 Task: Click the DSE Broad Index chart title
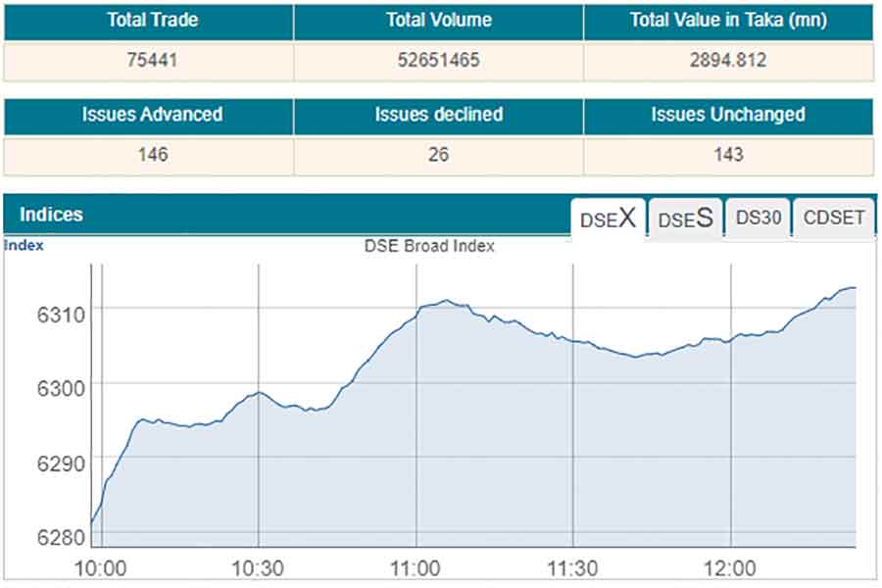tap(431, 247)
